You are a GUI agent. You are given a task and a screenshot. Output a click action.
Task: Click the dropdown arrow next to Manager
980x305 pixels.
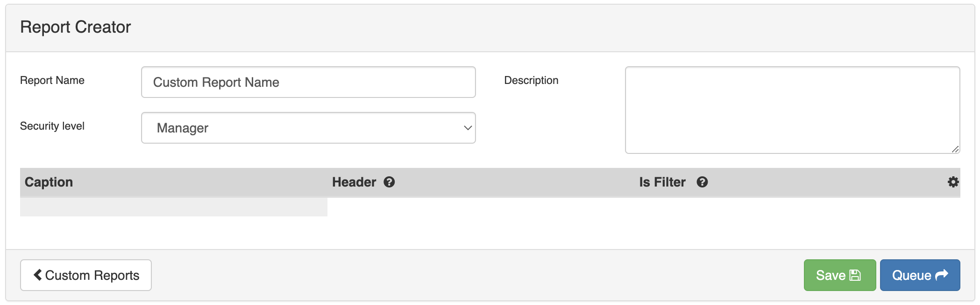coord(468,128)
